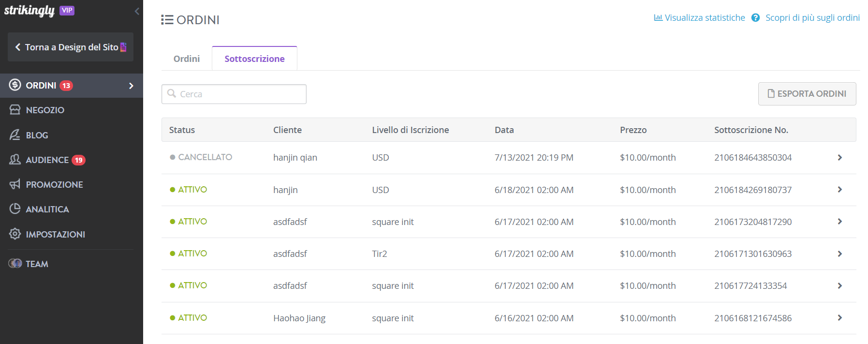
Task: Click the Livello di Iscrizione column header
Action: click(x=411, y=130)
